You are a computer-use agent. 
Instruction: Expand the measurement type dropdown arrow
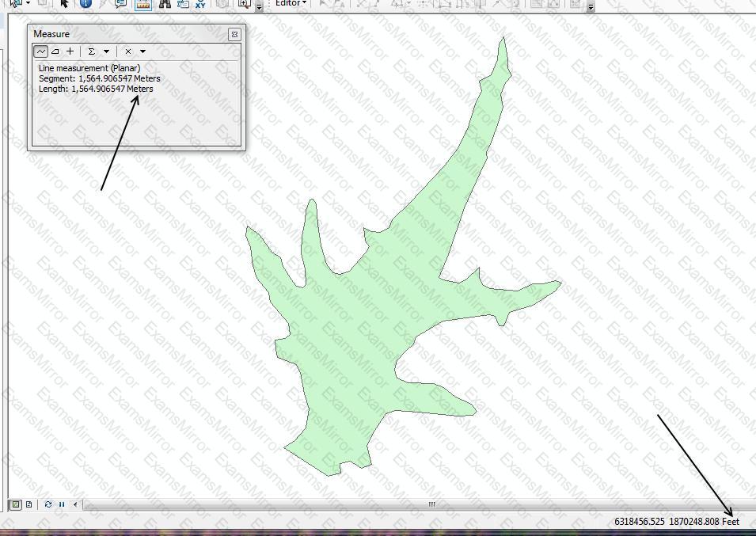pyautogui.click(x=142, y=51)
